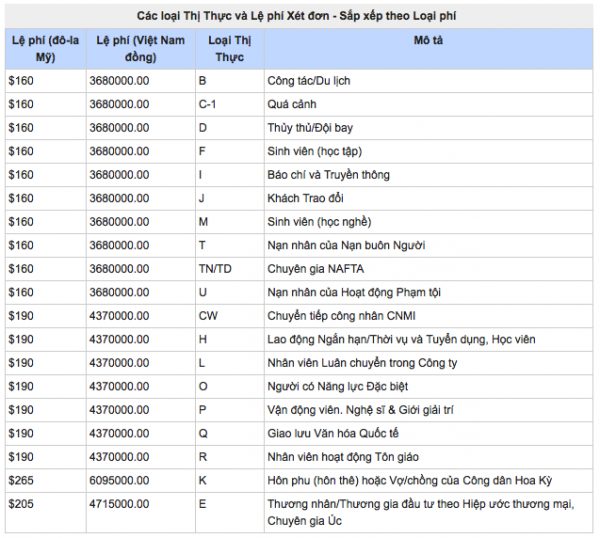
Task: Click '4370000.00' in the visa type H row
Action: click(x=140, y=339)
